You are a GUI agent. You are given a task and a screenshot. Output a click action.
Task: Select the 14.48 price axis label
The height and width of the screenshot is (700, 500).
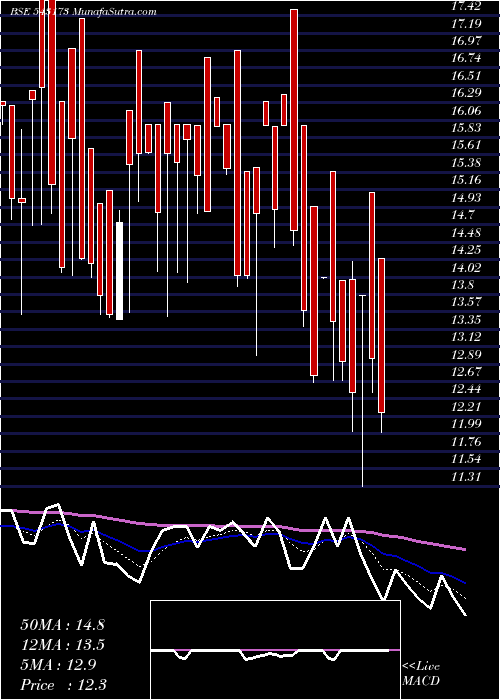[466, 233]
